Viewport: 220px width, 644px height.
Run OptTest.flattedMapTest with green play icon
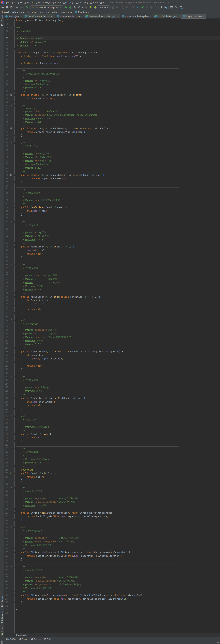coord(66,7)
